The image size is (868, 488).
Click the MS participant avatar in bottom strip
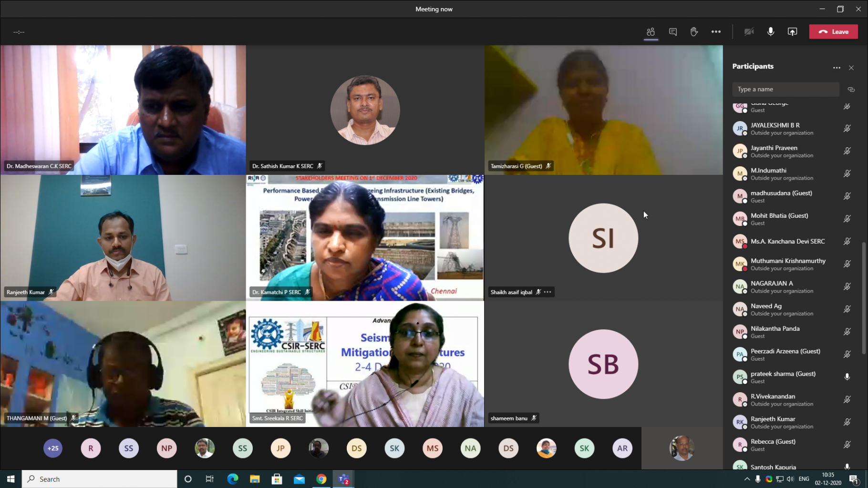click(433, 448)
